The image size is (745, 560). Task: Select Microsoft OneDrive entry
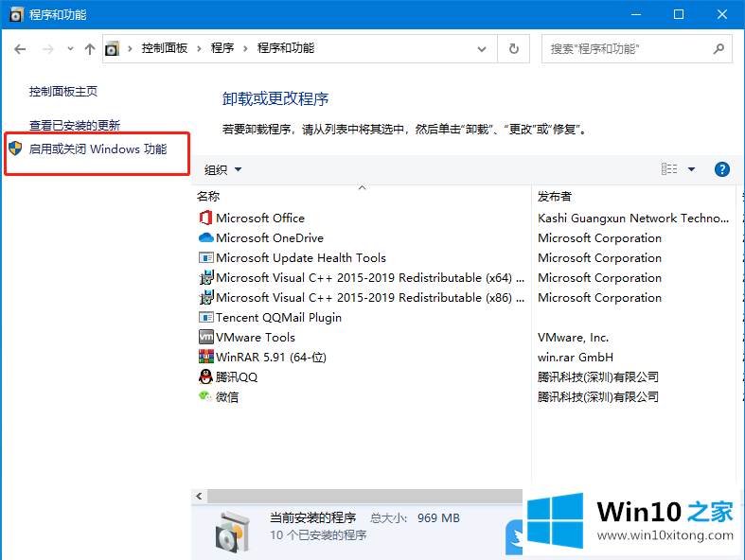pos(270,238)
